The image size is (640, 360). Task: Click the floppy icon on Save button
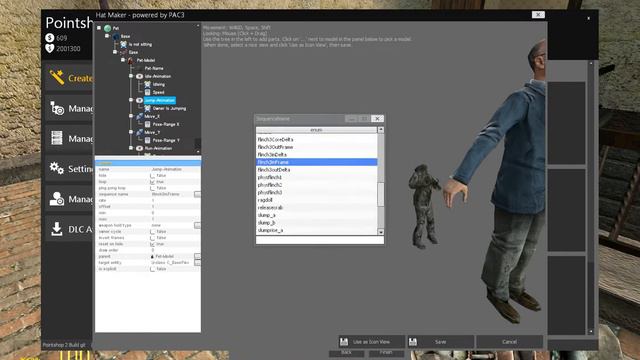click(413, 342)
